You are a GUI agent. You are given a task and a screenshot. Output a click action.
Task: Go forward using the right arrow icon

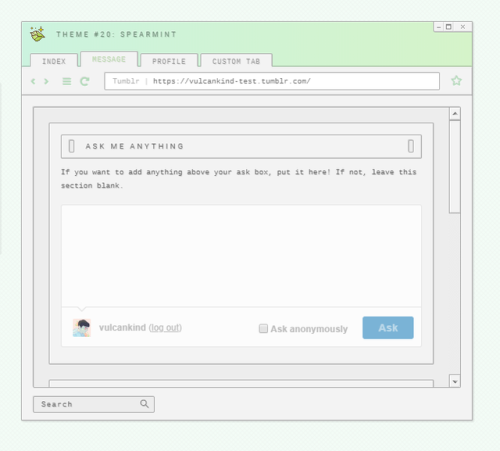[46, 81]
